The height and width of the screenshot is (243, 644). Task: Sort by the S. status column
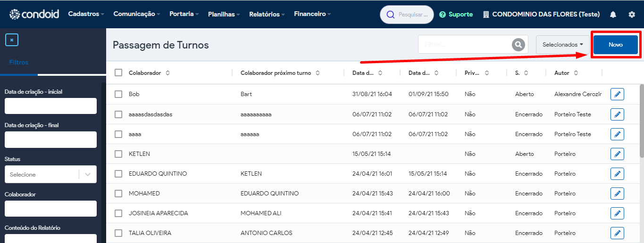pos(526,73)
